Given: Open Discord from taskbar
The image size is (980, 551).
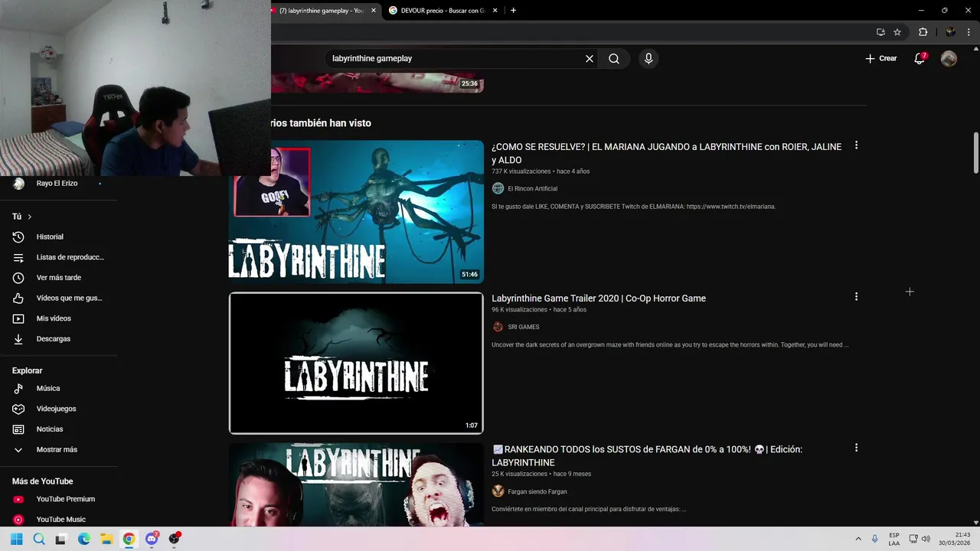Looking at the screenshot, I should point(152,539).
